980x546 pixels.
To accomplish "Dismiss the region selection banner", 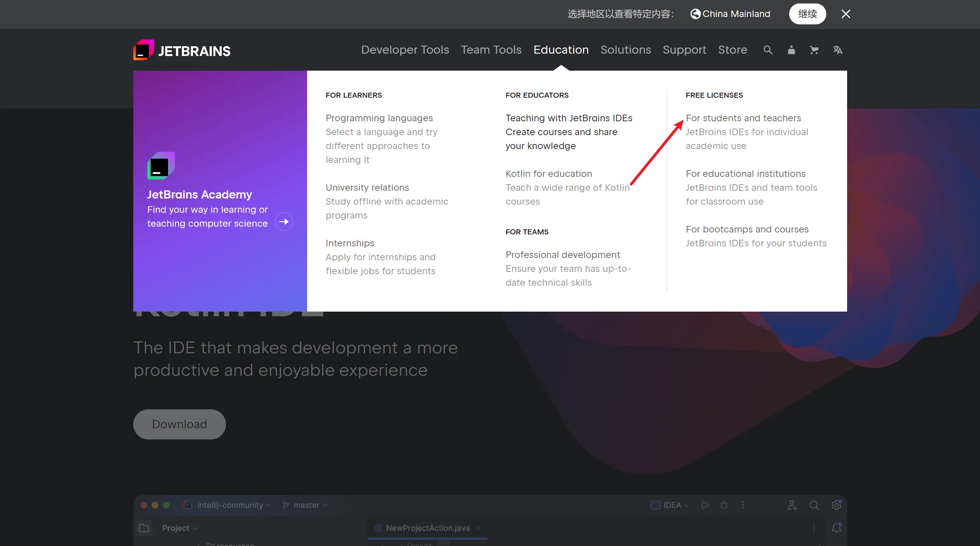I will click(846, 14).
